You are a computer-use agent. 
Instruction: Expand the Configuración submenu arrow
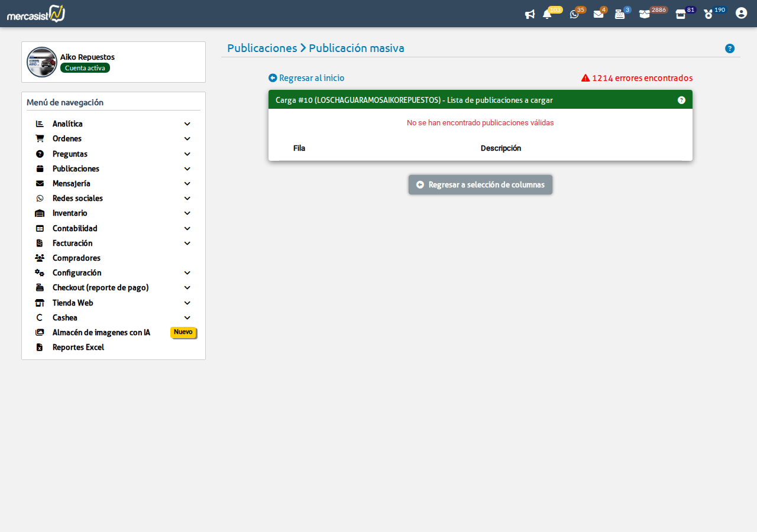(x=187, y=273)
